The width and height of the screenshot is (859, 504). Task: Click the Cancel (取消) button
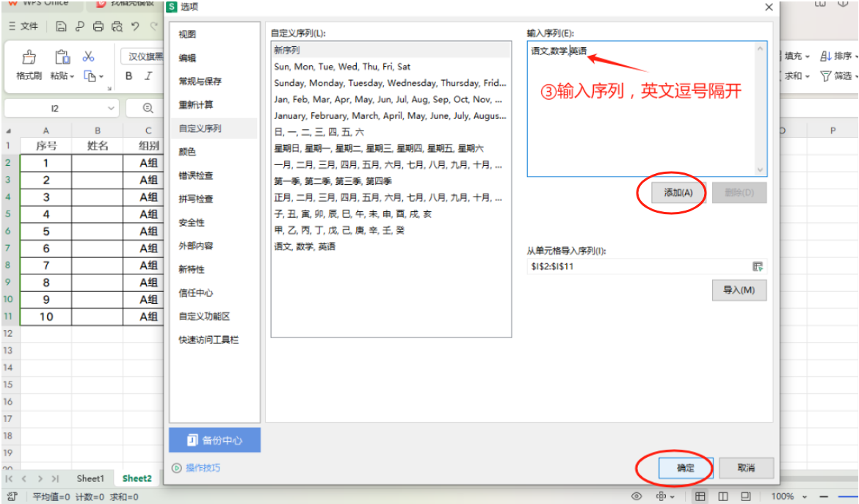point(746,468)
